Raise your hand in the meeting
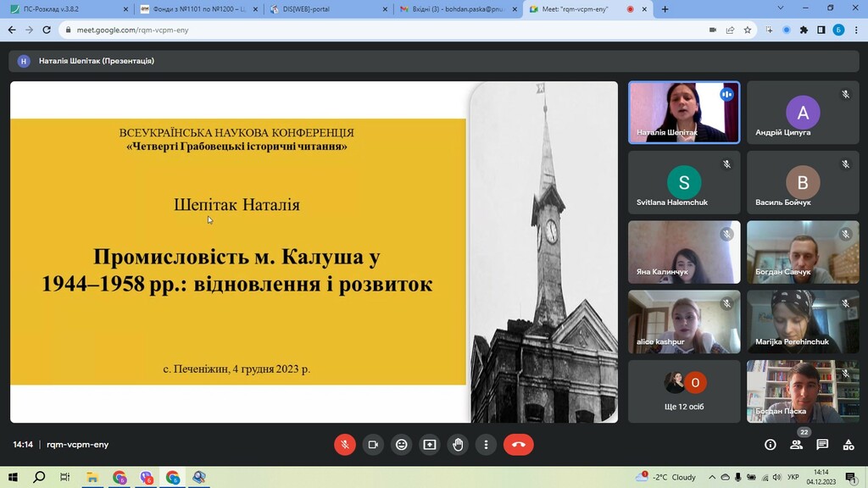Viewport: 868px width, 488px height. tap(458, 445)
